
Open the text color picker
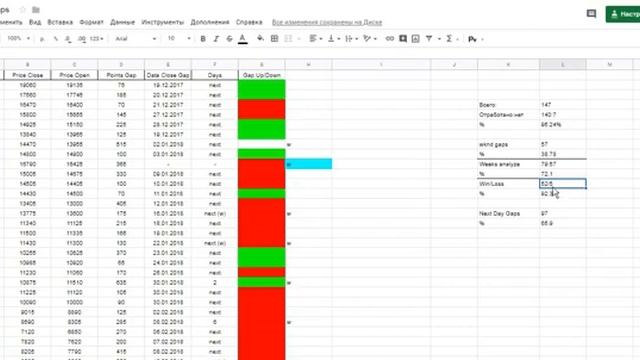coord(242,39)
